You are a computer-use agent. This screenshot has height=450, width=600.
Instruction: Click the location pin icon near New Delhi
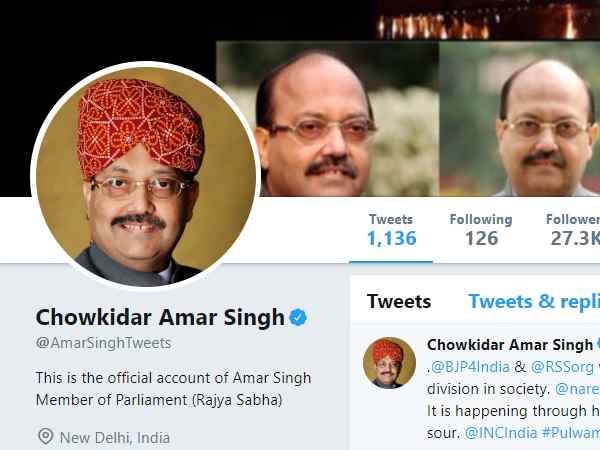pos(46,436)
